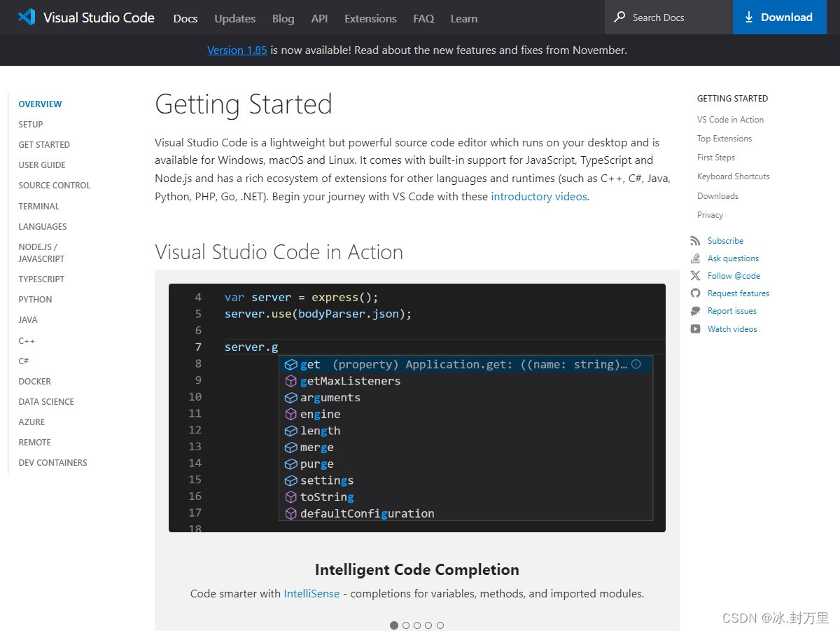
Task: Open the Ask questions link
Action: (x=733, y=258)
